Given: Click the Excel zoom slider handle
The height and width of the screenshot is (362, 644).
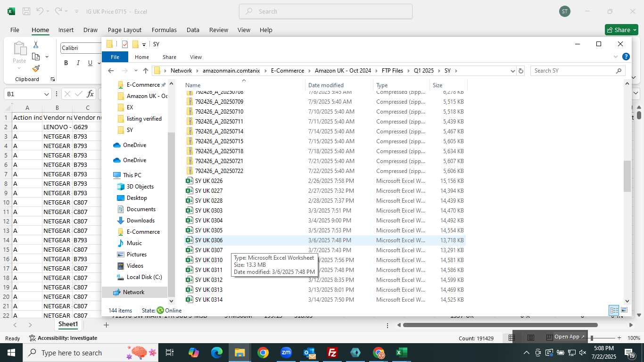Looking at the screenshot, I should (x=592, y=338).
